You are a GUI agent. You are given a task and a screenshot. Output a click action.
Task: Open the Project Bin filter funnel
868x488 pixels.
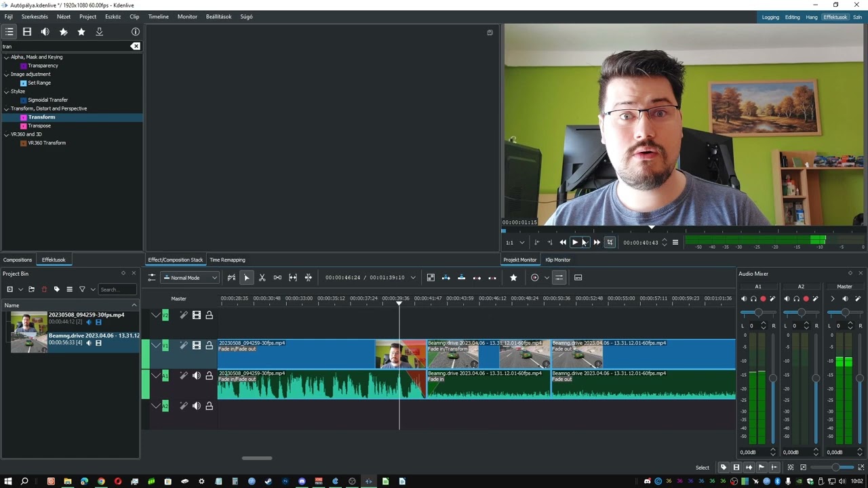tap(82, 289)
